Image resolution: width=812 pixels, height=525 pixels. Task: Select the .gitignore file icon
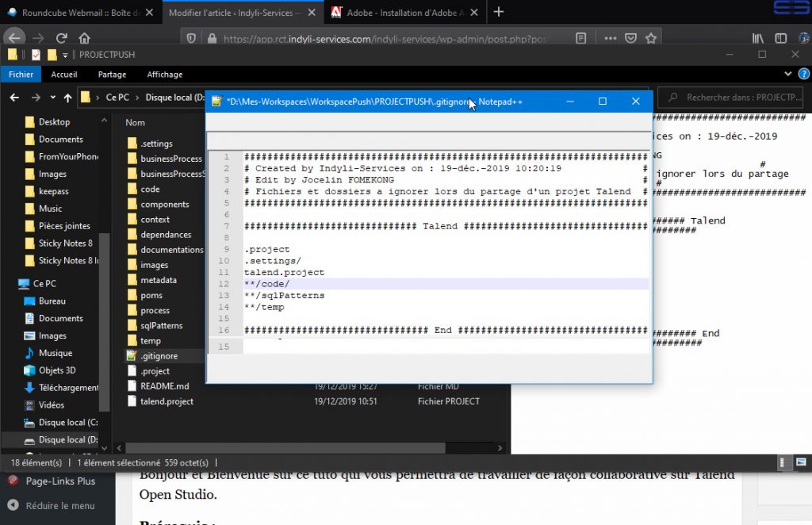click(x=132, y=356)
